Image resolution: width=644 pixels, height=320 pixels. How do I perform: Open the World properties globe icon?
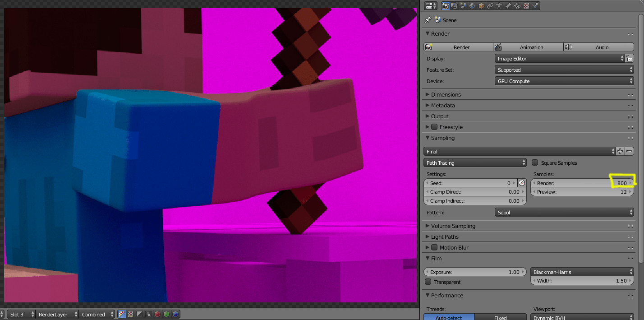click(x=472, y=5)
